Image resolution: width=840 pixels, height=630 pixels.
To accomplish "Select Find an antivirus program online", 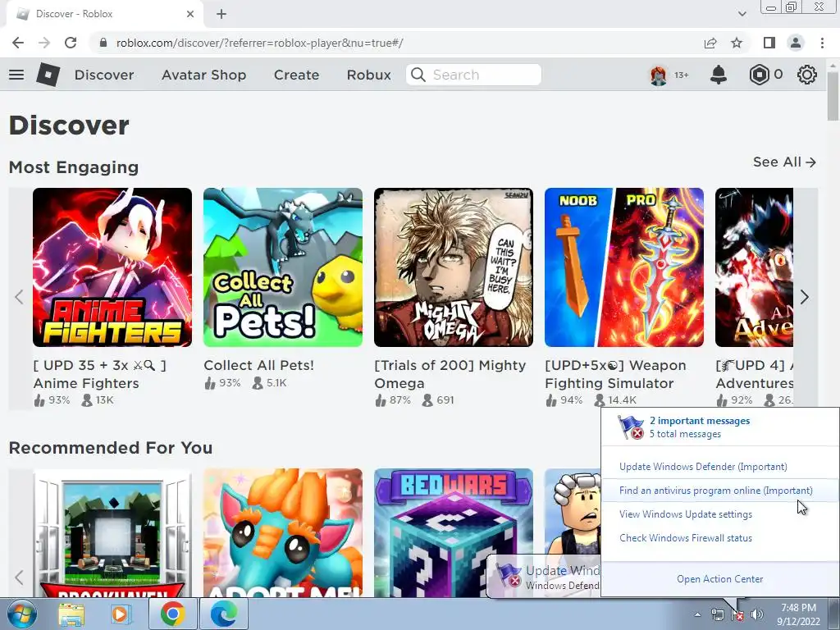I will (x=715, y=491).
